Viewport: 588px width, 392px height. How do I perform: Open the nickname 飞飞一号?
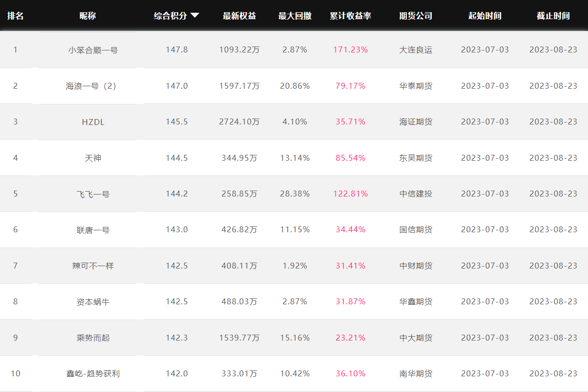(x=93, y=194)
